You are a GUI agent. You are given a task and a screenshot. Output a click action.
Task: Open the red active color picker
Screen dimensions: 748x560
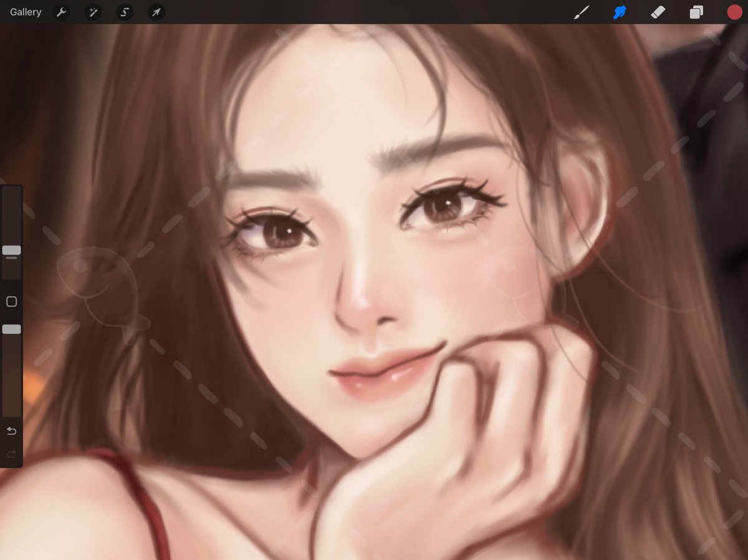[x=734, y=12]
